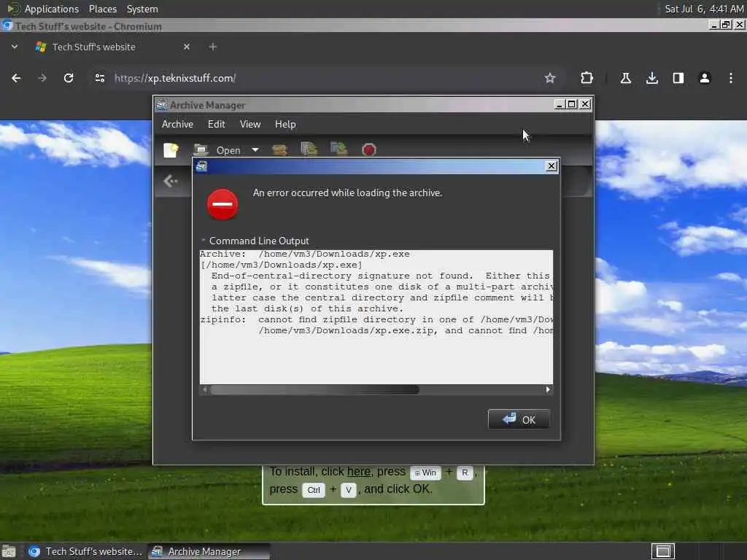The width and height of the screenshot is (747, 560).
Task: Click the red Stop toolbar icon
Action: tap(368, 150)
